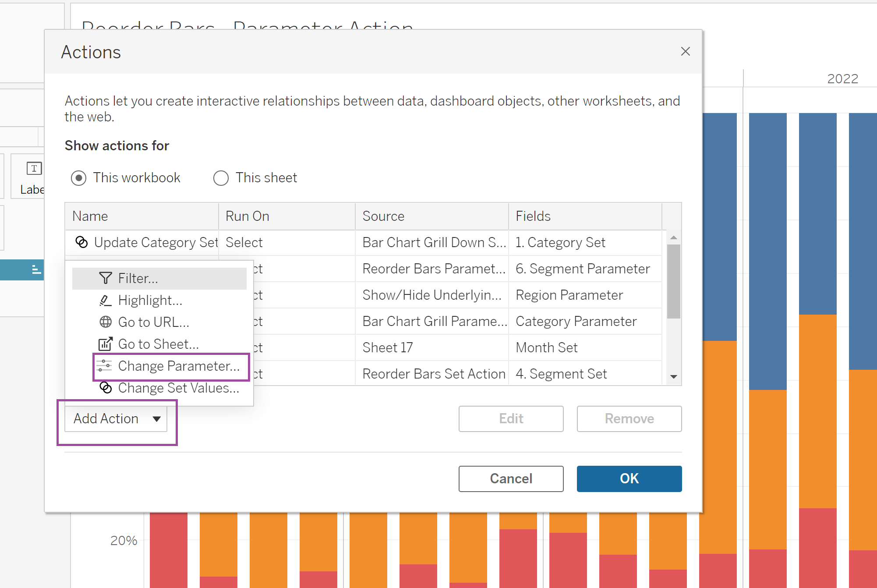Confirm the dialog with OK

pyautogui.click(x=629, y=478)
